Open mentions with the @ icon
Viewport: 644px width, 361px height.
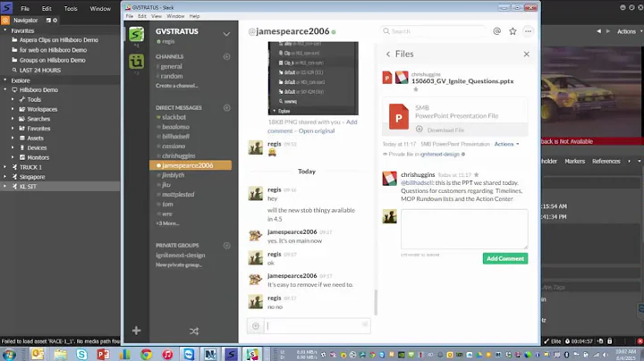click(x=497, y=31)
